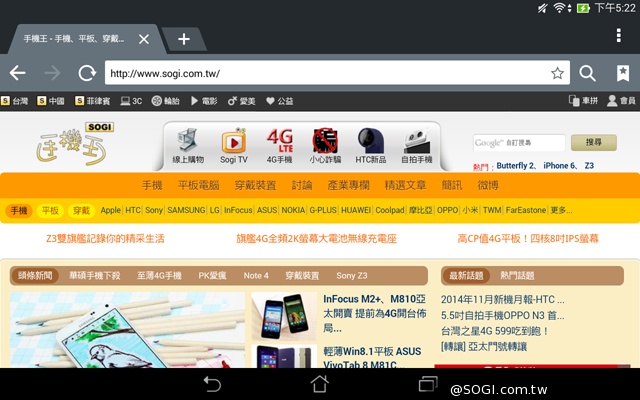Image resolution: width=640 pixels, height=400 pixels.
Task: Open the bookmarks list icon
Action: point(623,73)
